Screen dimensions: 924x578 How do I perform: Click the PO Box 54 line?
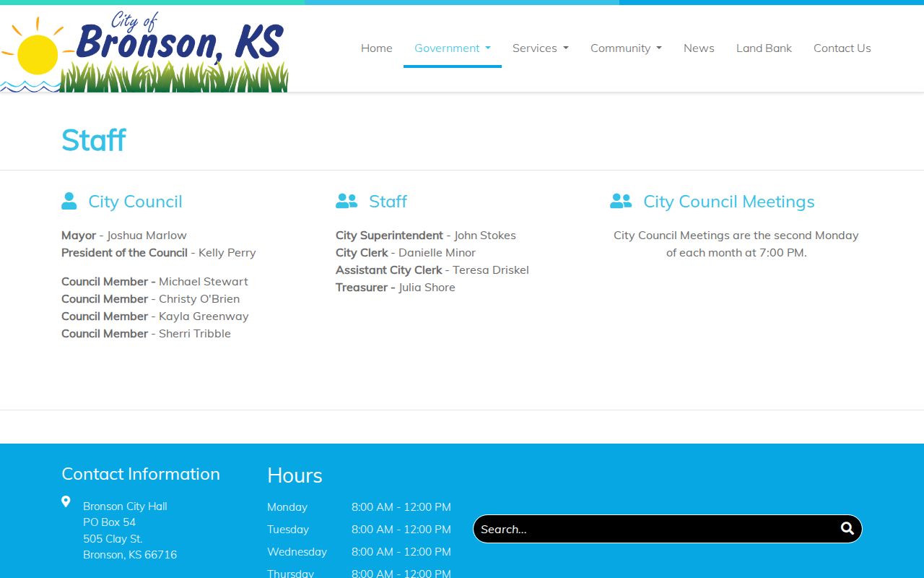(109, 522)
